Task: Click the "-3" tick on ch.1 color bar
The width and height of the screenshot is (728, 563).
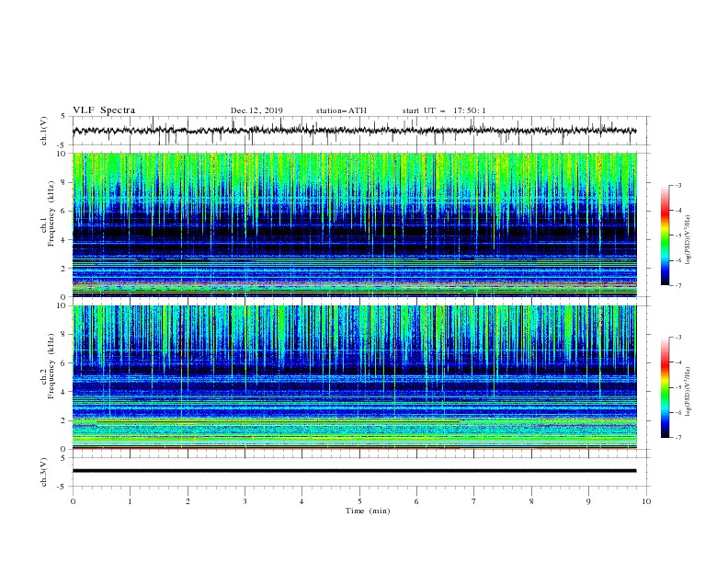Action: (677, 185)
